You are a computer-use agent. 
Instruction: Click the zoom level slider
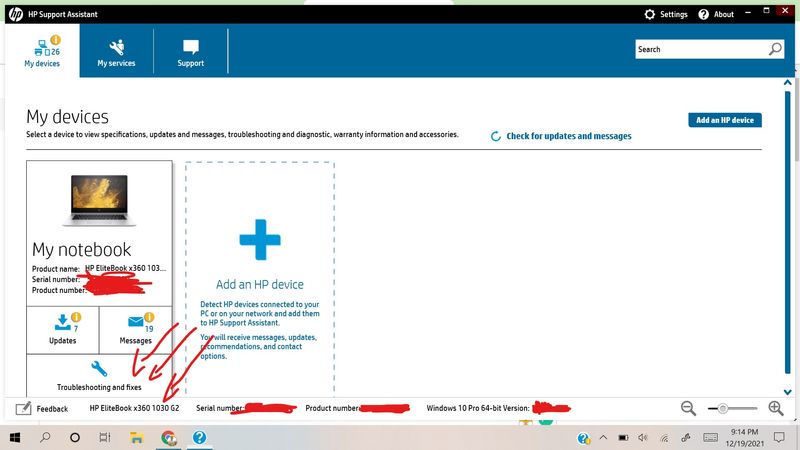coord(732,408)
